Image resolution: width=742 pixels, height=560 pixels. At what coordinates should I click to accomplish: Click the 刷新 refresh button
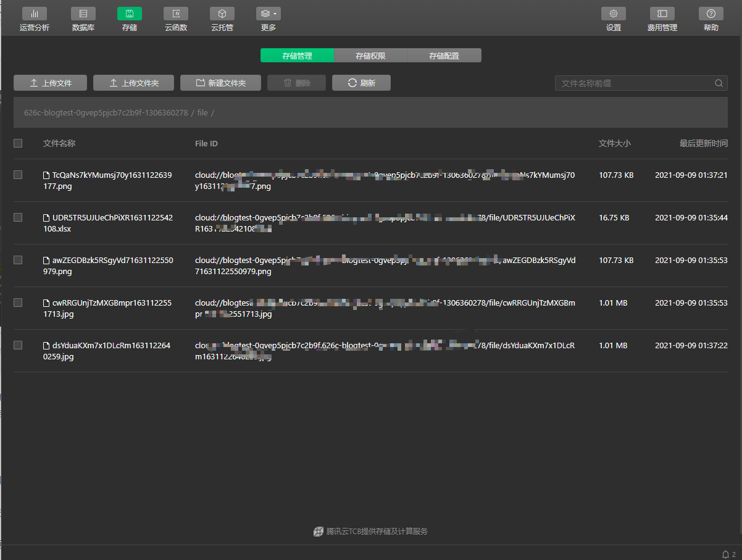coord(361,83)
